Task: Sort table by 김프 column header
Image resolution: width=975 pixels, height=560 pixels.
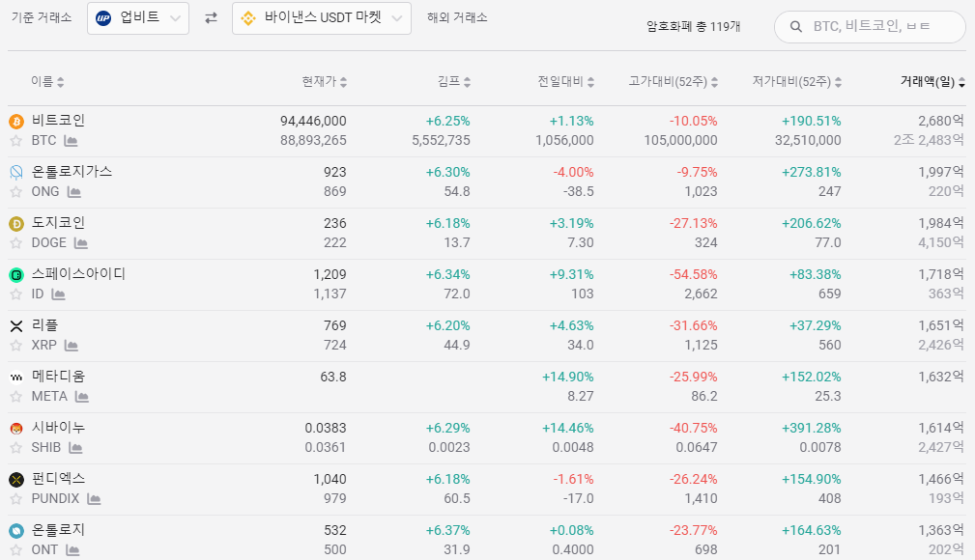Action: tap(454, 82)
